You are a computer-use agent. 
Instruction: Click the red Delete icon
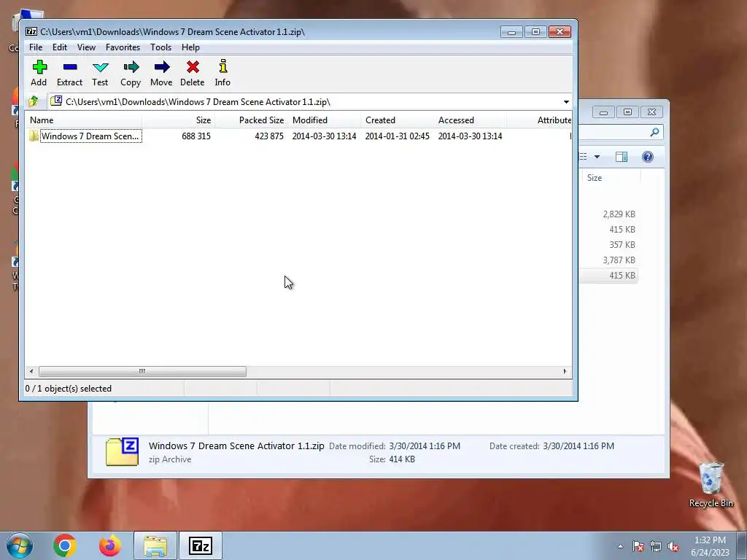click(x=193, y=66)
